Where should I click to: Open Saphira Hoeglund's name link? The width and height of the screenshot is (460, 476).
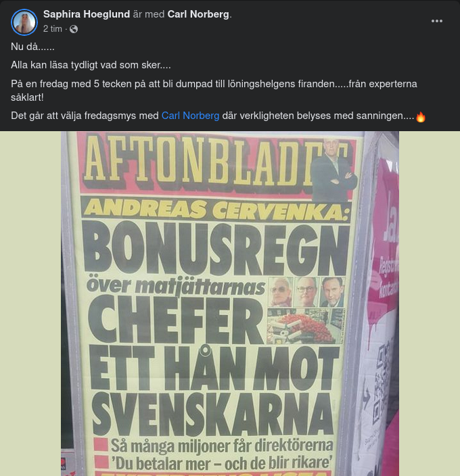[87, 14]
